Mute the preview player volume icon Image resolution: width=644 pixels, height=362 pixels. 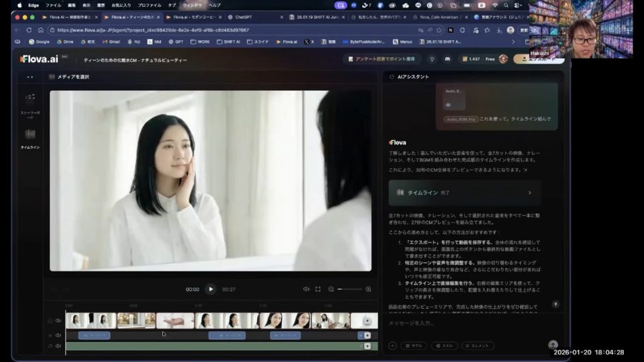[x=306, y=289]
